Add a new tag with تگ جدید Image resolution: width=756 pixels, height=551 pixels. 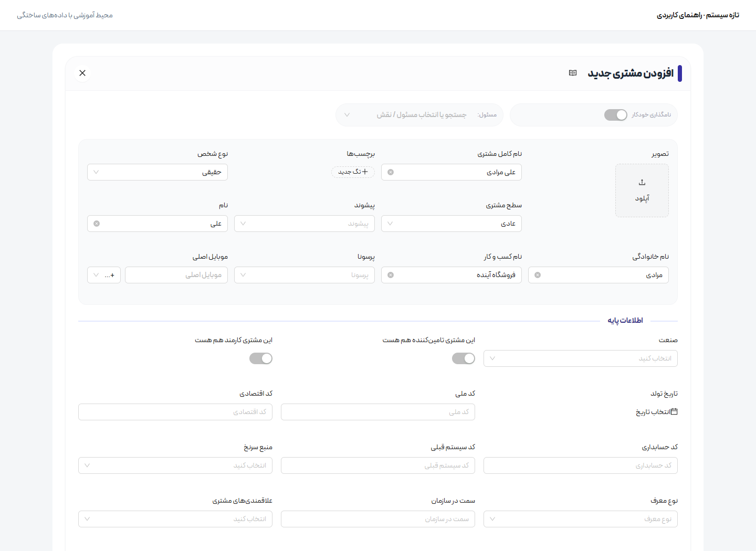(353, 172)
